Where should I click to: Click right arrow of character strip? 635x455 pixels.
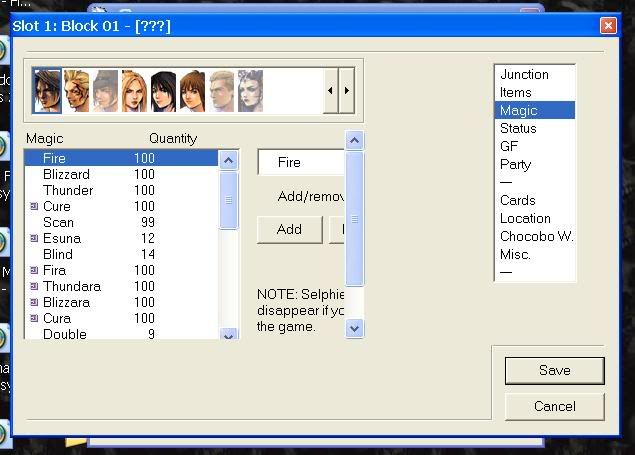(x=347, y=90)
